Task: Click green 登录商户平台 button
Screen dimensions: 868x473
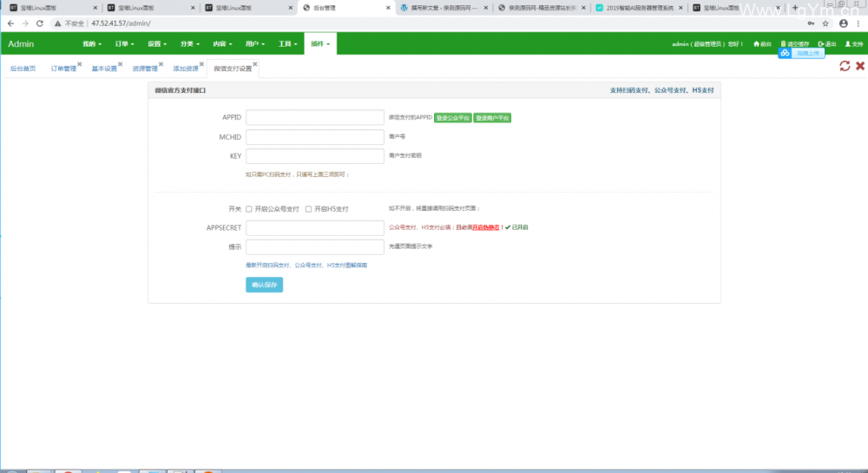Action: pyautogui.click(x=492, y=118)
